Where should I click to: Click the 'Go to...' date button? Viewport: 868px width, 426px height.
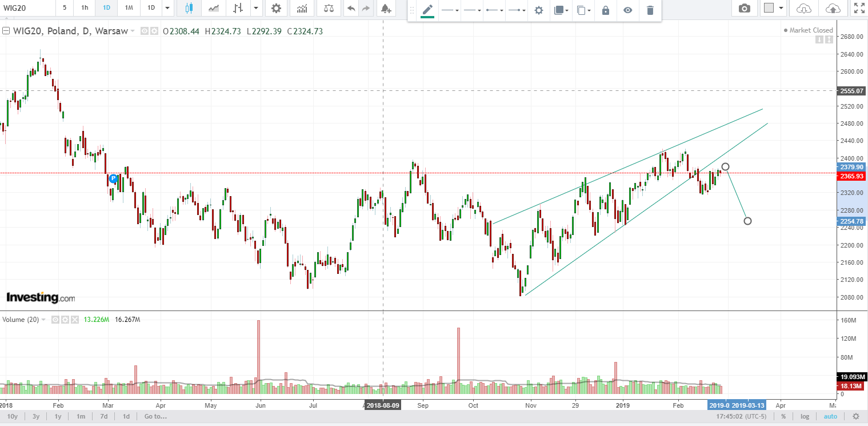[x=155, y=416]
